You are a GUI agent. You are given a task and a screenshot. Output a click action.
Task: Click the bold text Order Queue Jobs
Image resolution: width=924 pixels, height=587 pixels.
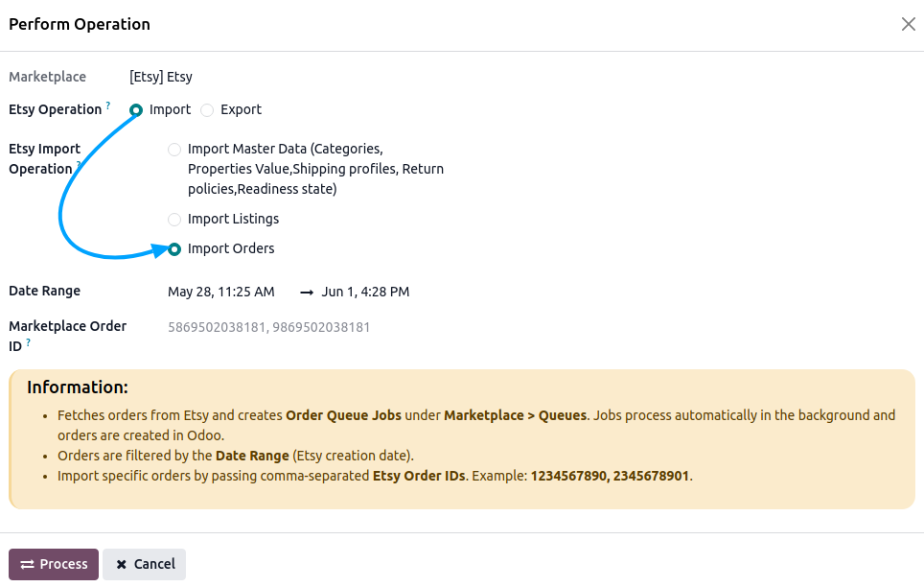(343, 416)
